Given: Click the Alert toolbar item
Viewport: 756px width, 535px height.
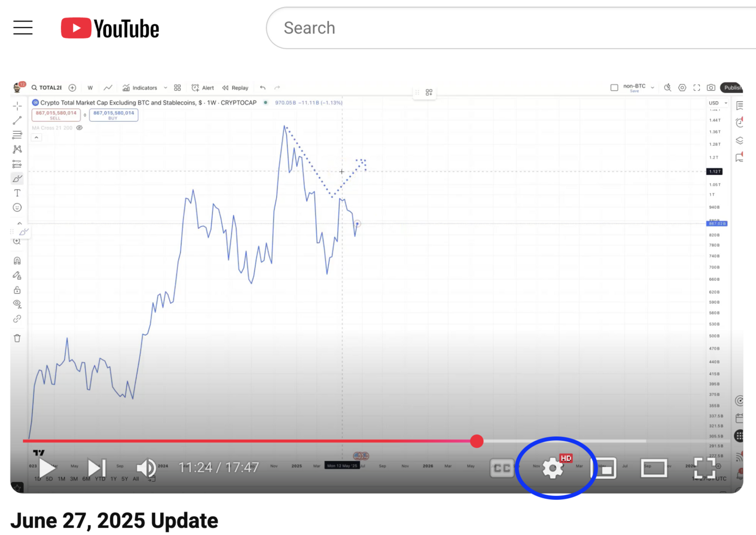Looking at the screenshot, I should (202, 88).
